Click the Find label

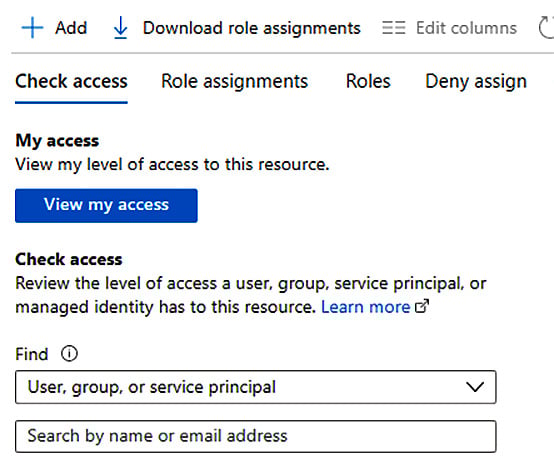[x=31, y=354]
